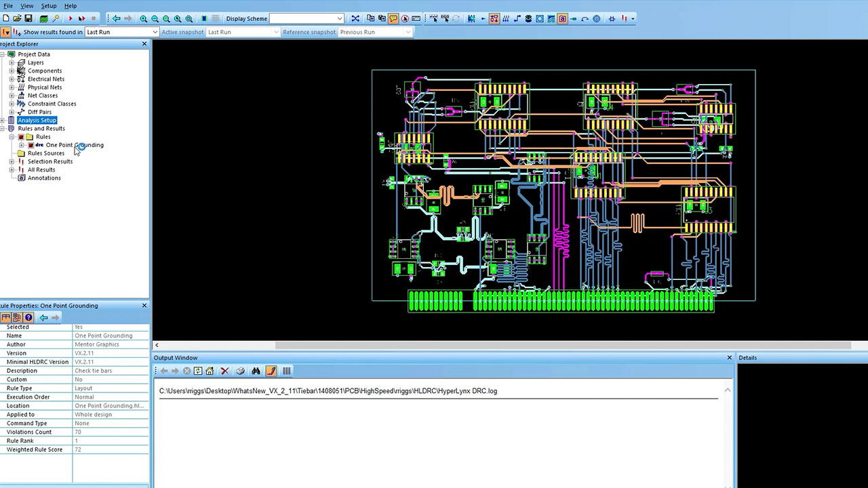Click the blue help icon in Rule Properties
Image resolution: width=868 pixels, height=488 pixels.
pyautogui.click(x=28, y=317)
